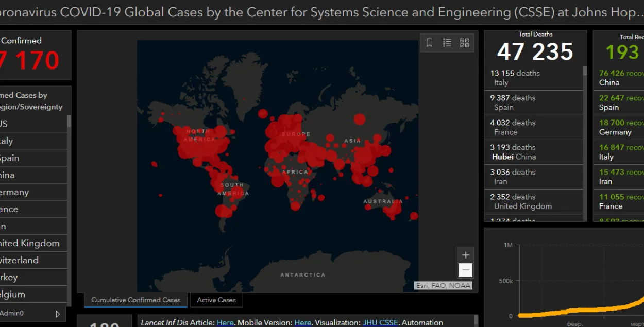This screenshot has width=644, height=327.
Task: Zoom in with the plus button
Action: pos(465,255)
